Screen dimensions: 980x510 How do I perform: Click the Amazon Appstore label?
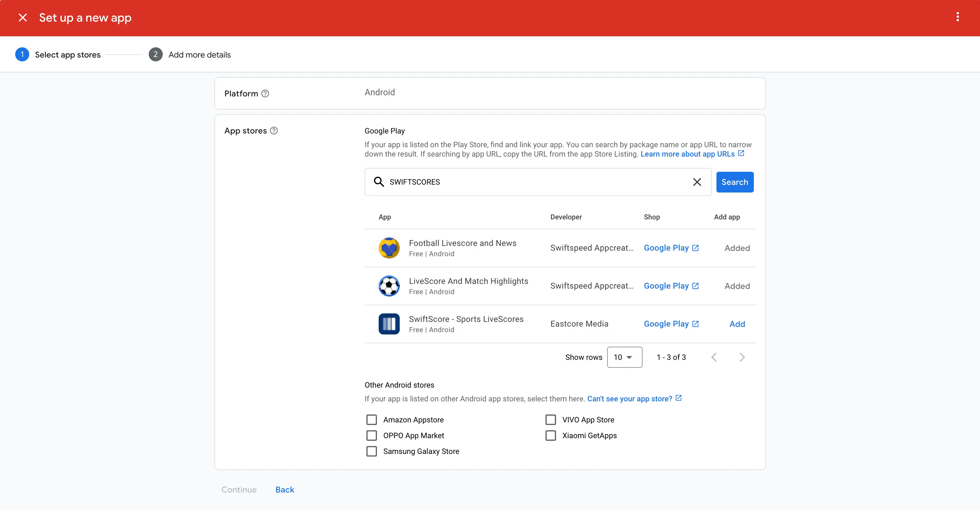pos(413,420)
